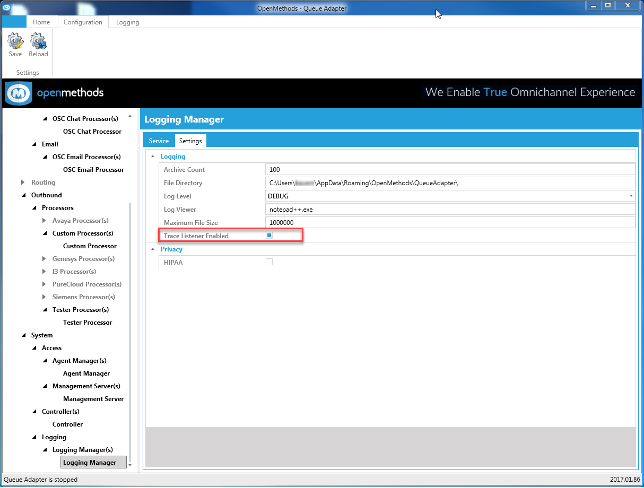
Task: Click the Logging Manager(s) node label
Action: pyautogui.click(x=83, y=450)
